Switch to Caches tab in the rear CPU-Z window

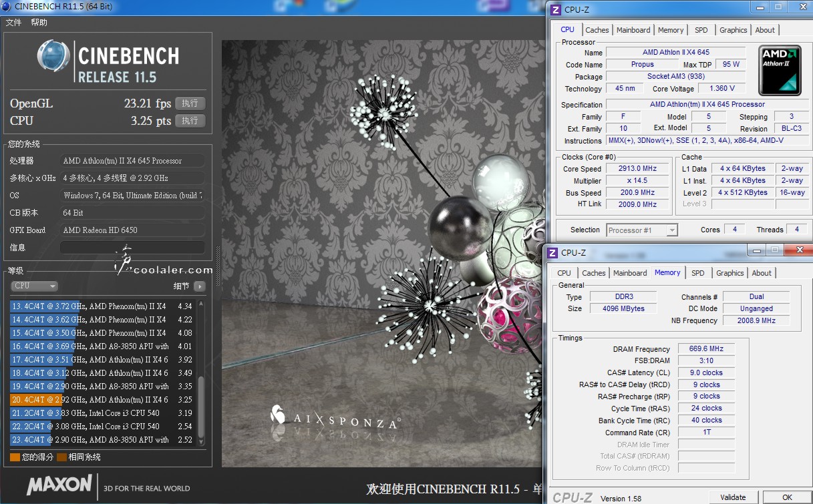[x=597, y=30]
